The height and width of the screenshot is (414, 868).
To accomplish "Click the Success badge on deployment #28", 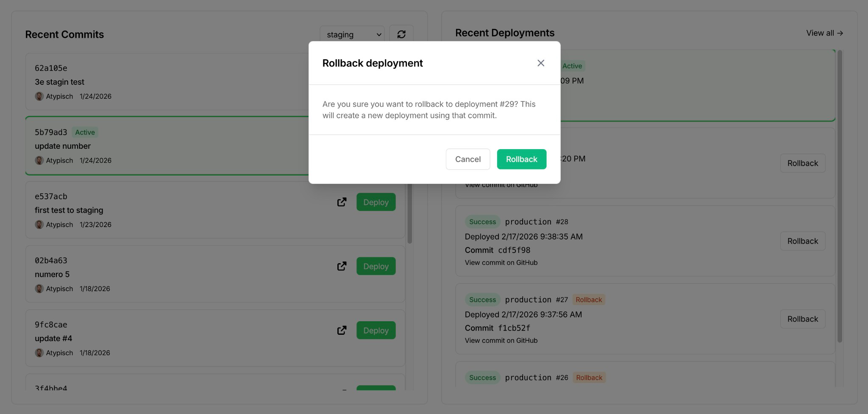I will coord(482,222).
